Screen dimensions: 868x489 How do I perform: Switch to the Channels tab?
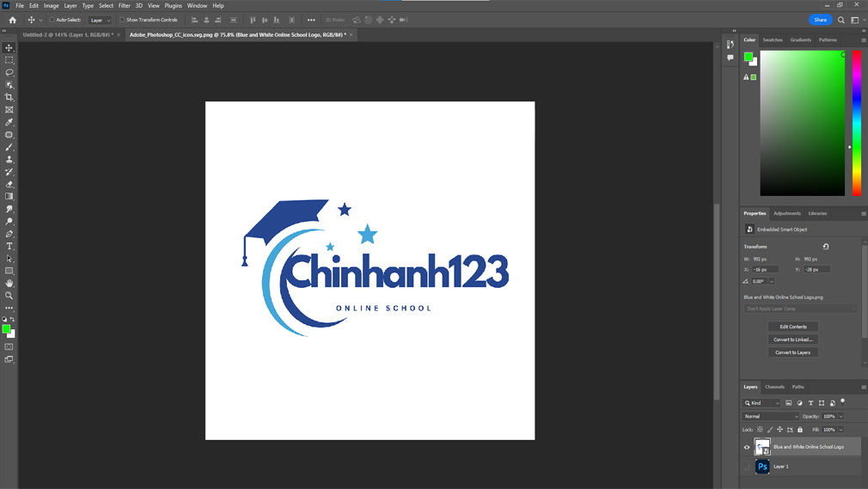point(774,387)
